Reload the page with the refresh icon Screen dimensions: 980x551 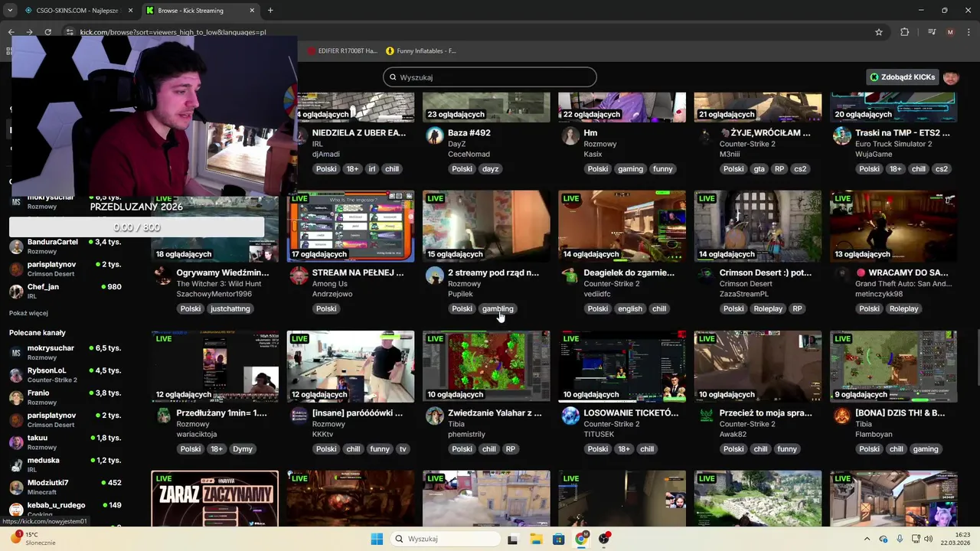(x=47, y=32)
